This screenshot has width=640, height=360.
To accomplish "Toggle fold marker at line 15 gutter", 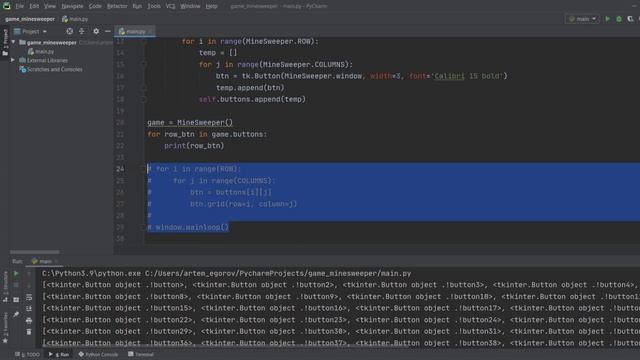I will point(144,64).
